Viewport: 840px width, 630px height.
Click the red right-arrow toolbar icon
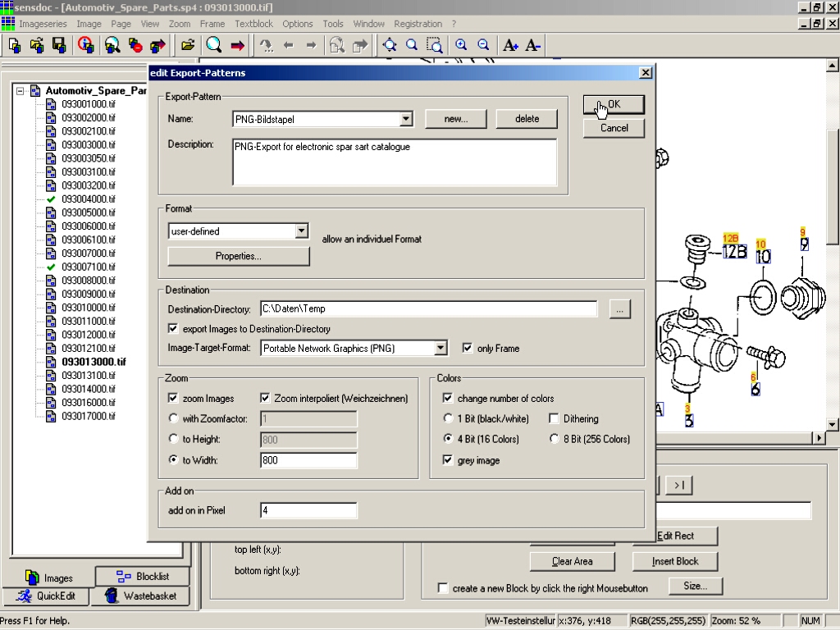(238, 45)
